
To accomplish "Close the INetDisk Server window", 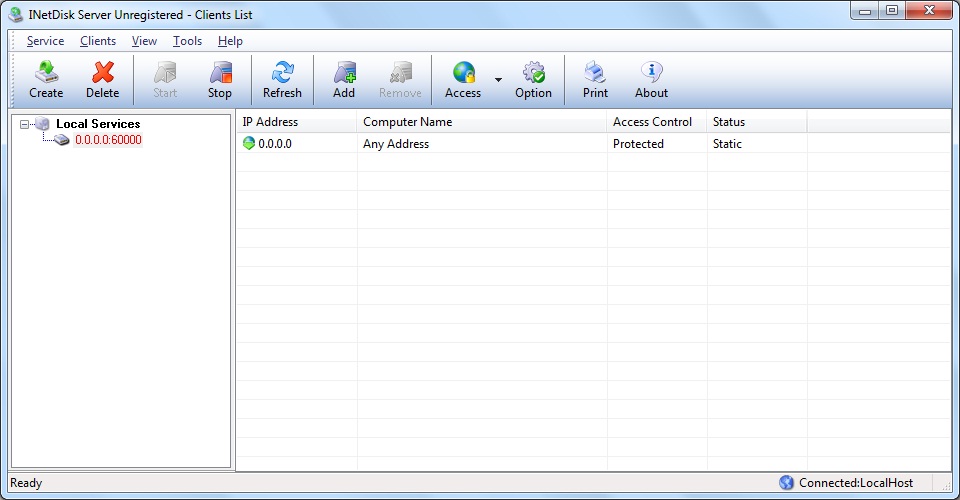I will tap(929, 10).
